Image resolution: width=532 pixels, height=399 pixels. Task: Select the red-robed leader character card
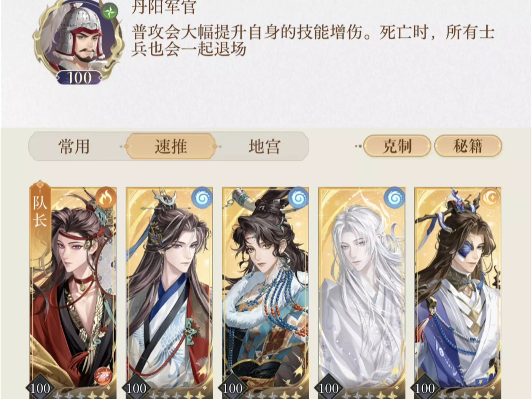pyautogui.click(x=73, y=293)
